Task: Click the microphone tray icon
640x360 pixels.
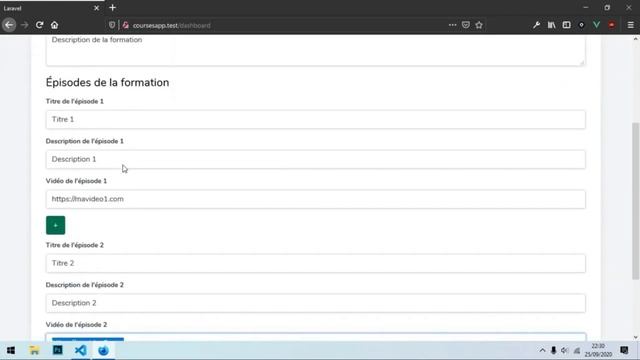Action: 553,351
